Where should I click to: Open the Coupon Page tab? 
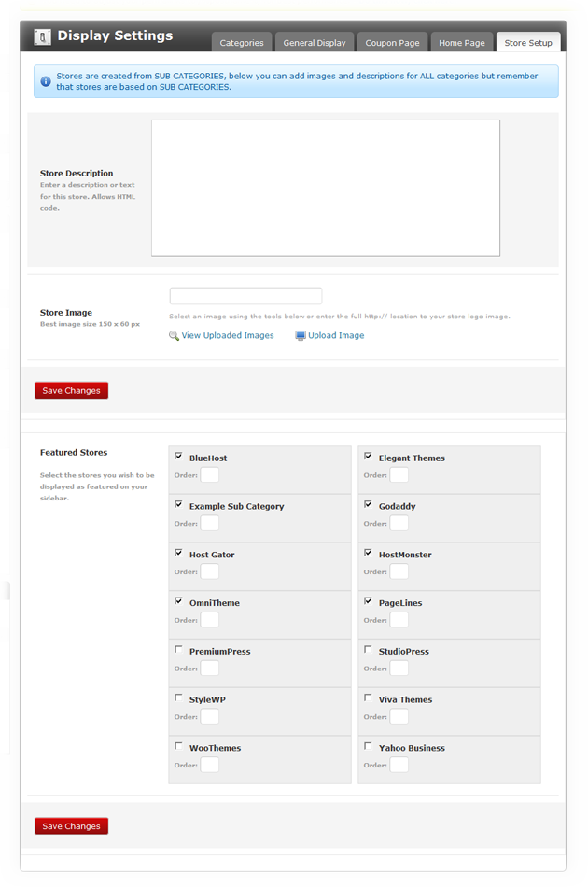pyautogui.click(x=392, y=42)
